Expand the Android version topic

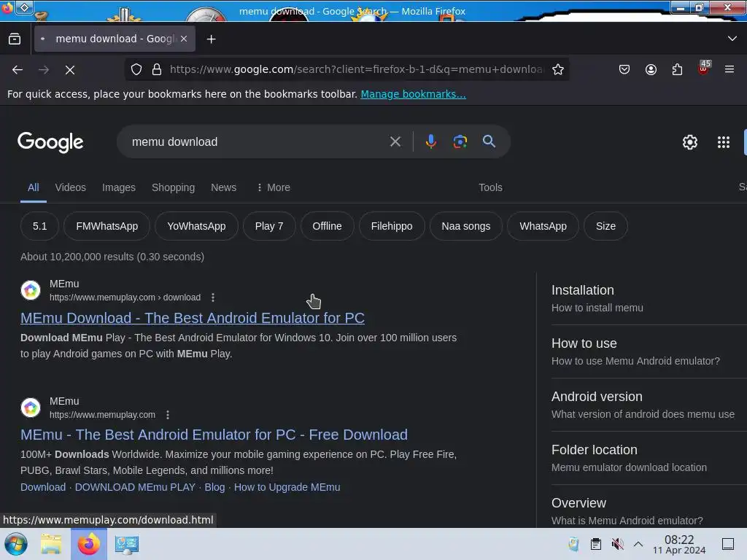pyautogui.click(x=649, y=405)
